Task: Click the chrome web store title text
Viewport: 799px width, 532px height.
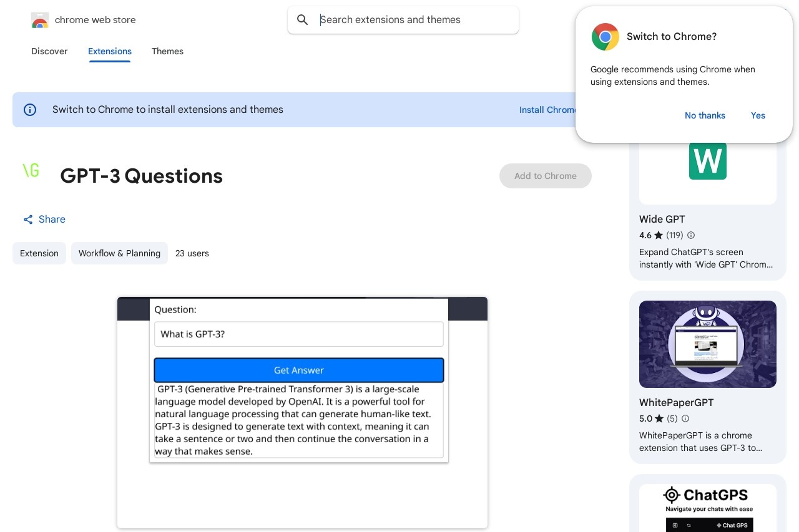Action: [x=96, y=20]
